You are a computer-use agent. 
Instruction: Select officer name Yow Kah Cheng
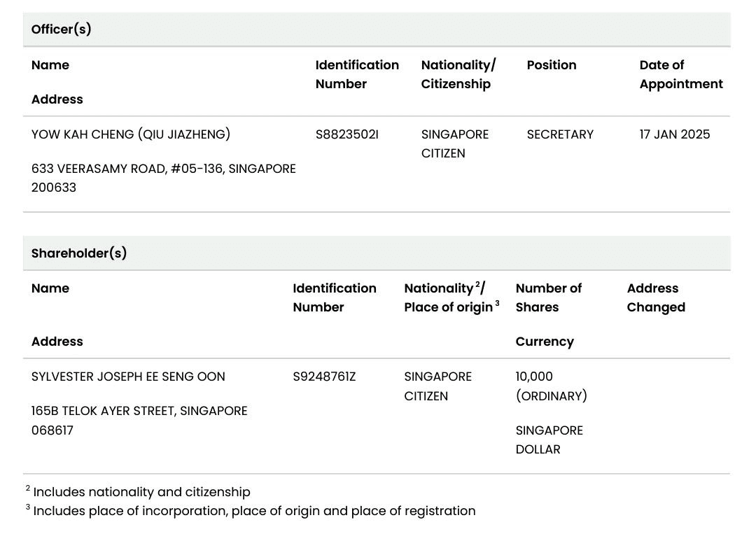pos(131,134)
